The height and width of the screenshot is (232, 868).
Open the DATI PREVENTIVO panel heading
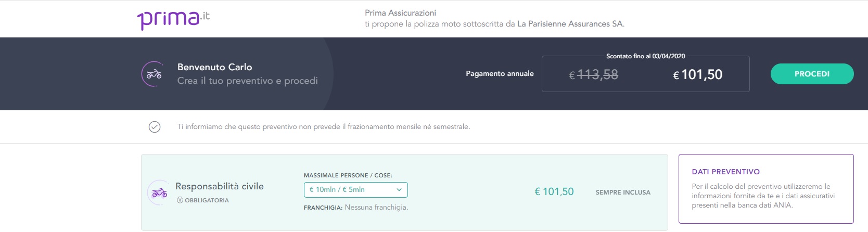pyautogui.click(x=726, y=172)
